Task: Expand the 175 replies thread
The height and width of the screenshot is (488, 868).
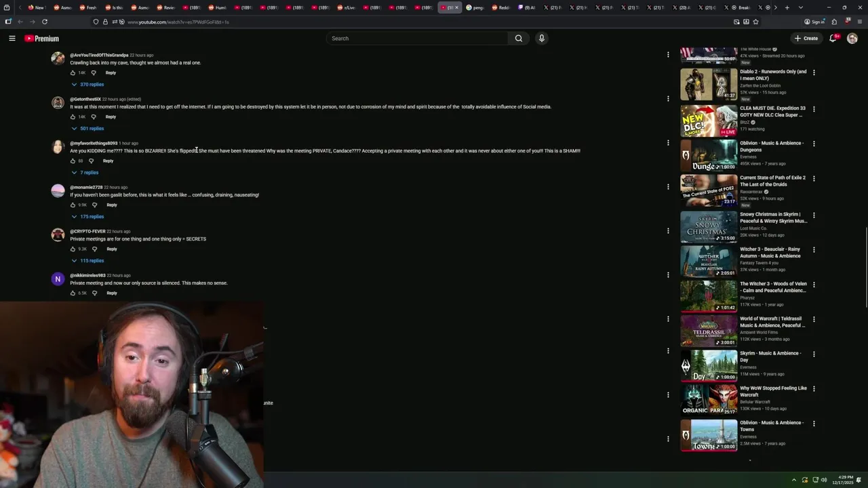Action: (x=88, y=216)
